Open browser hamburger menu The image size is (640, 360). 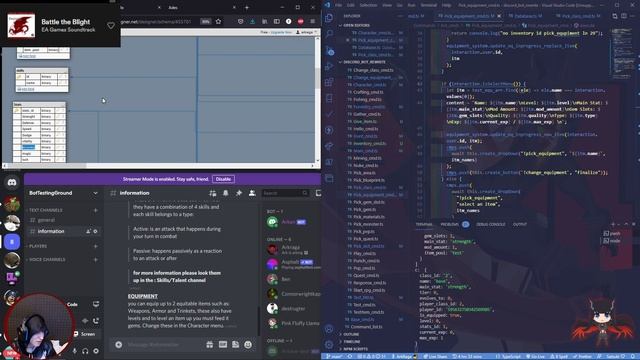click(x=313, y=21)
